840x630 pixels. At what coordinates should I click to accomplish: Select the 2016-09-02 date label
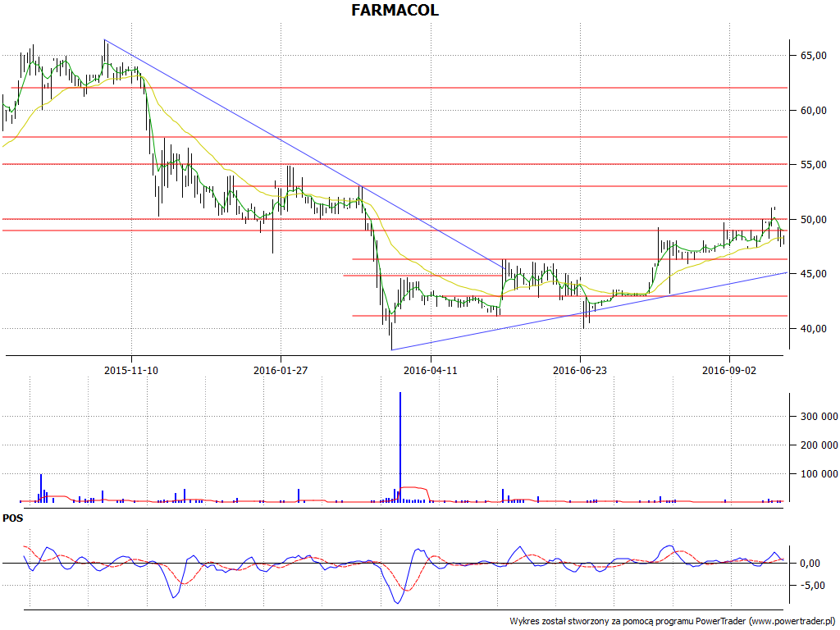click(x=729, y=370)
